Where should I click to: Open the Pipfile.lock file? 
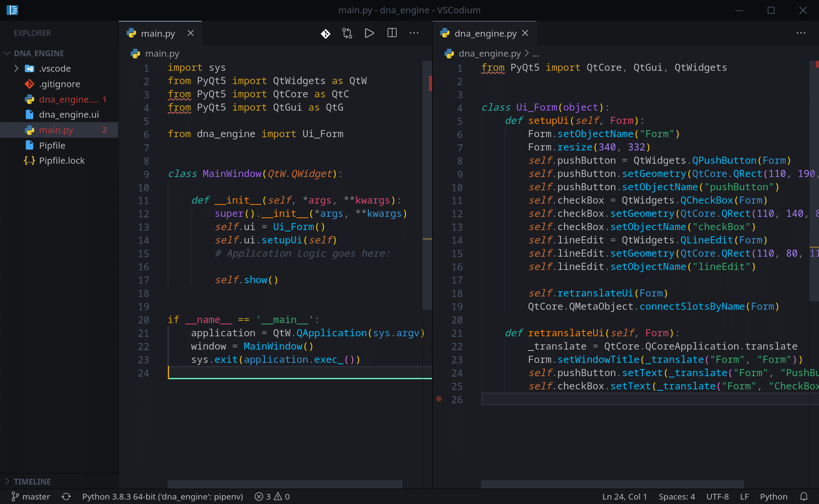pos(62,161)
